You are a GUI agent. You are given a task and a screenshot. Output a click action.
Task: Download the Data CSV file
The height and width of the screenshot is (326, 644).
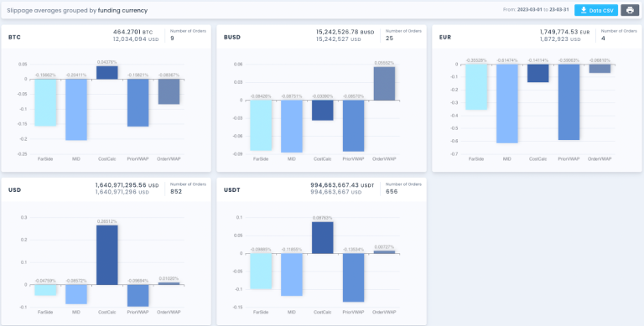pos(596,10)
